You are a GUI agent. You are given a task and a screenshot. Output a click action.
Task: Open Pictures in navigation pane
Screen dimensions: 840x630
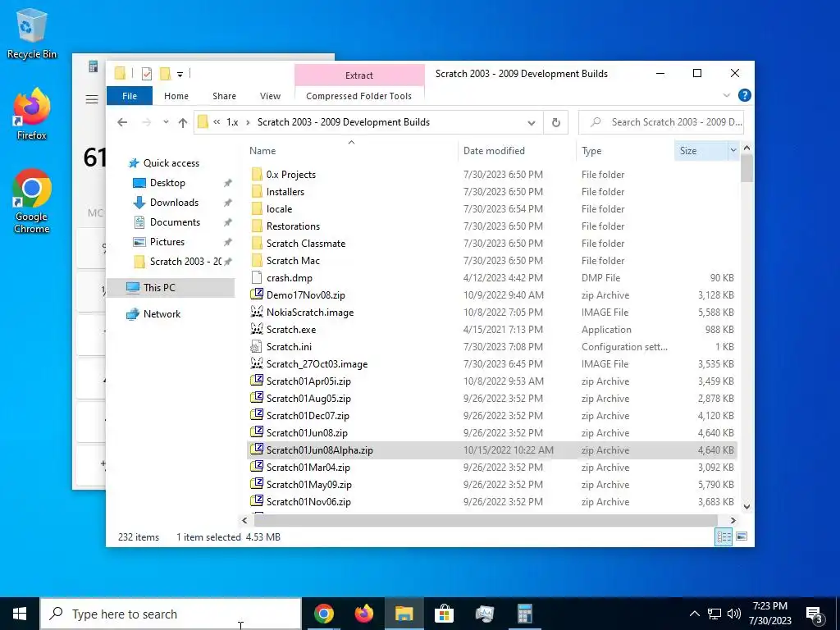(167, 242)
